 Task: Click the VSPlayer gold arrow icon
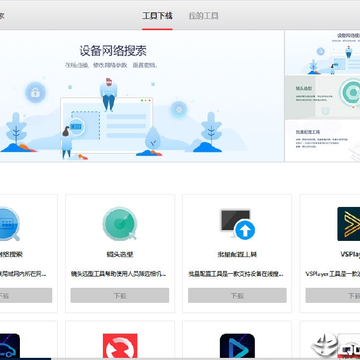[x=349, y=224]
